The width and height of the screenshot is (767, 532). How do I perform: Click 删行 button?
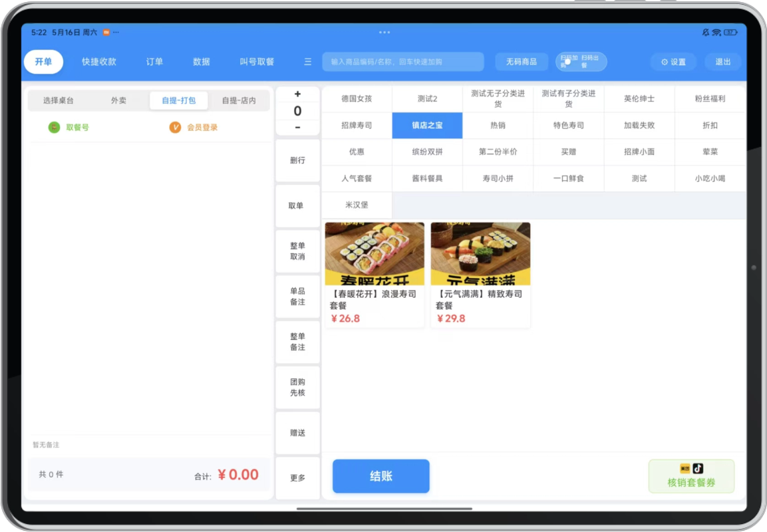(x=297, y=160)
